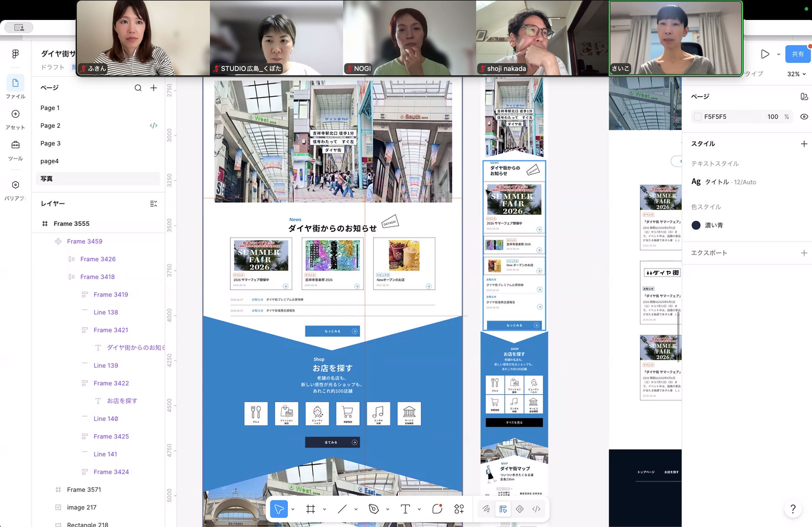
Task: Click the 濃い青 color style swatch
Action: tap(696, 225)
